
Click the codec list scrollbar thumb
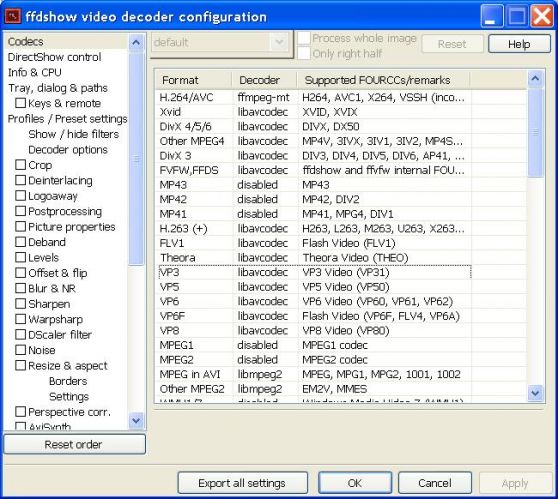tap(535, 132)
